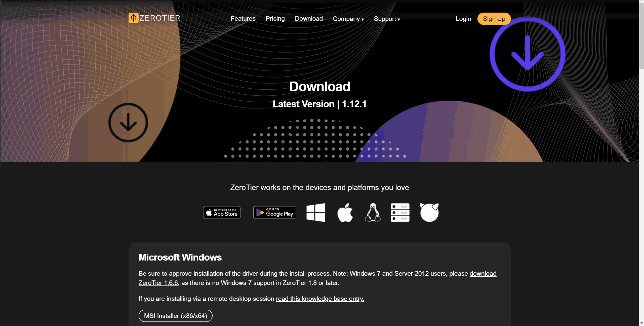This screenshot has height=326, width=644.
Task: Select the NAS server platform icon
Action: point(400,212)
